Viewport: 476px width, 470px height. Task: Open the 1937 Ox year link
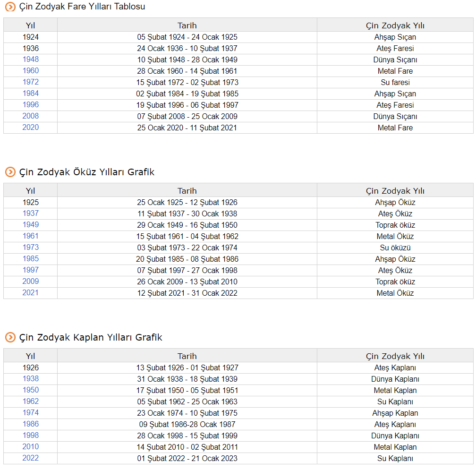pyautogui.click(x=31, y=214)
